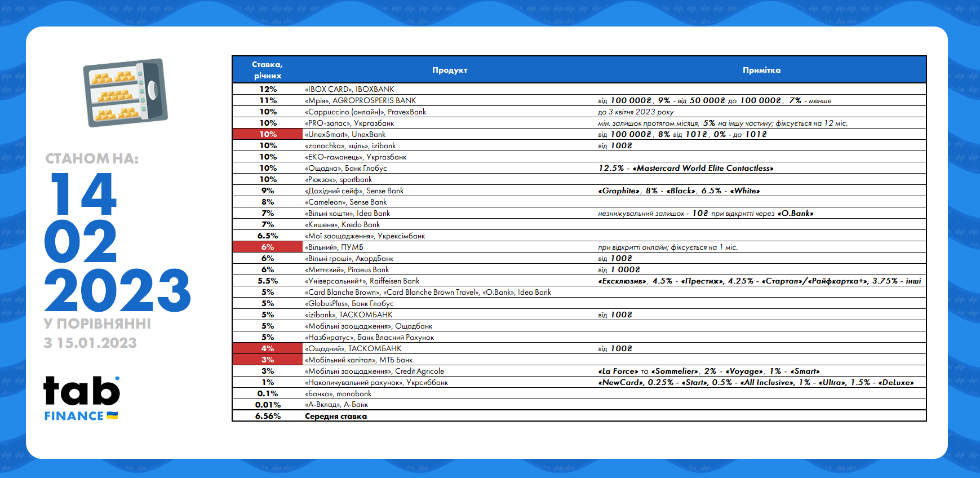
Task: Click the red 3% cell for МТБ Банк
Action: click(x=268, y=360)
